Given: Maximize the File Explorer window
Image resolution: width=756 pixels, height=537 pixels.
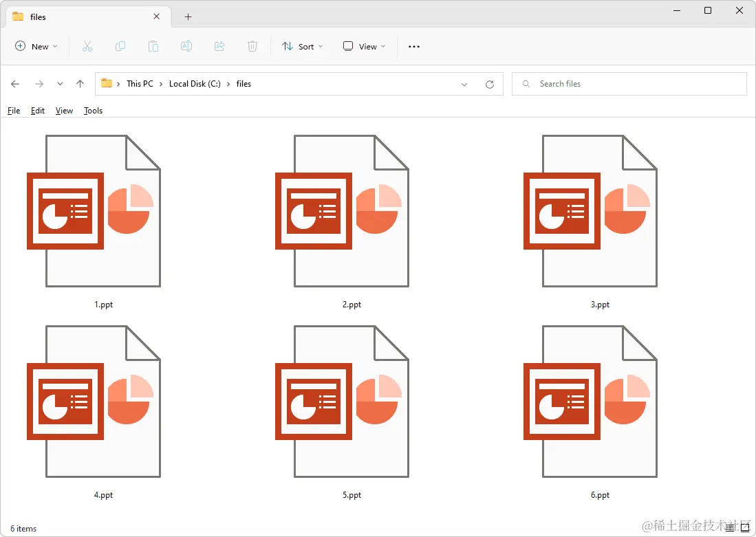Looking at the screenshot, I should click(708, 10).
